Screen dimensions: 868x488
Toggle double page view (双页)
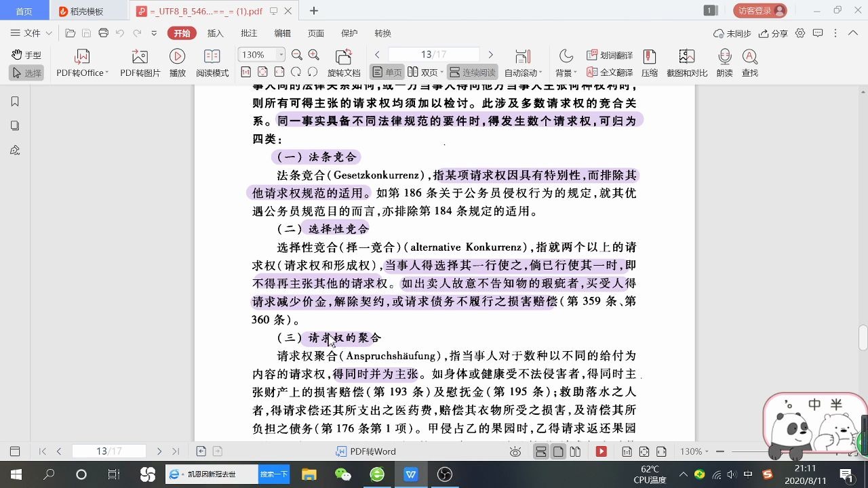click(x=424, y=73)
